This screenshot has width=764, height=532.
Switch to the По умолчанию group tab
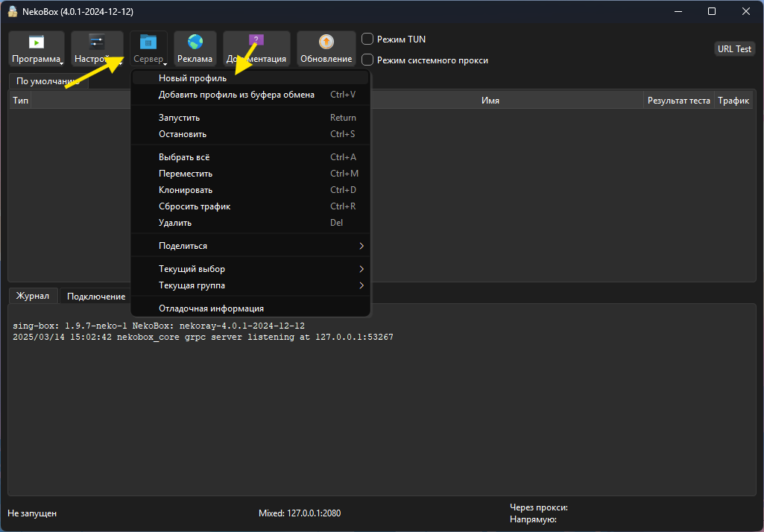[48, 81]
